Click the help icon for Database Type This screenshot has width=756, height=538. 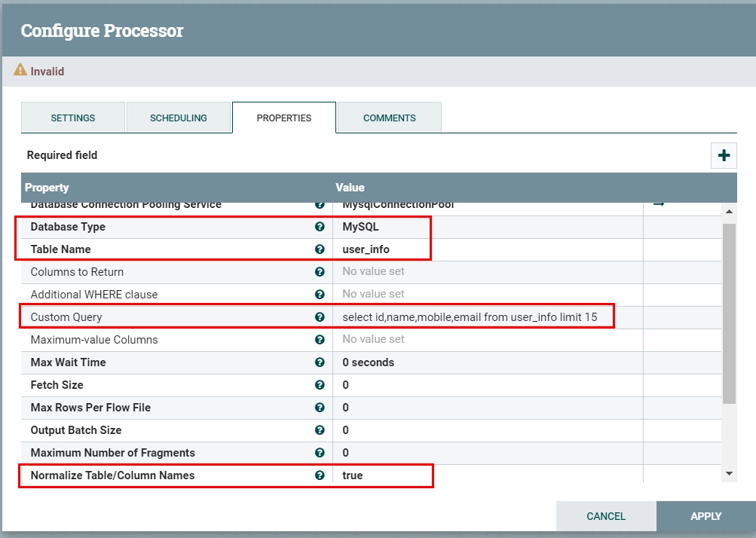(x=320, y=227)
